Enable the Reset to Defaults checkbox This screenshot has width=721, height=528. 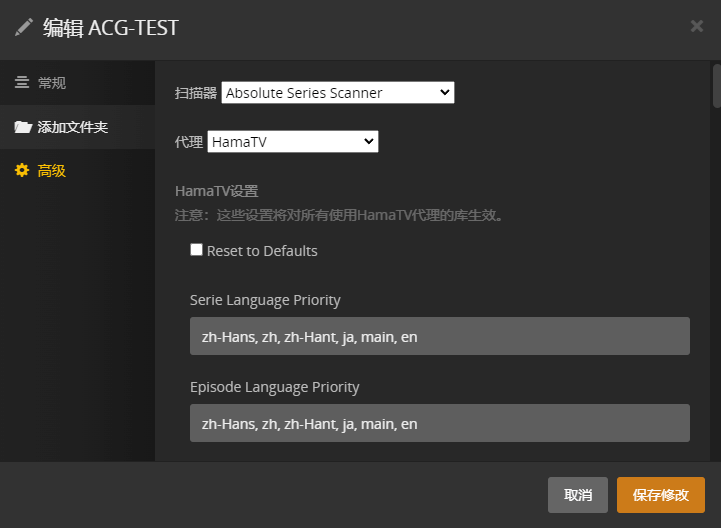(x=197, y=250)
